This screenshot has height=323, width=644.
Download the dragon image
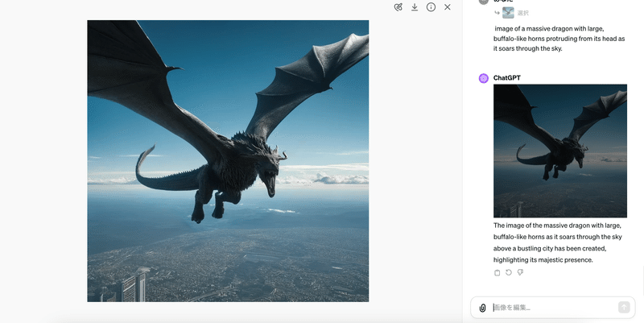tap(415, 7)
